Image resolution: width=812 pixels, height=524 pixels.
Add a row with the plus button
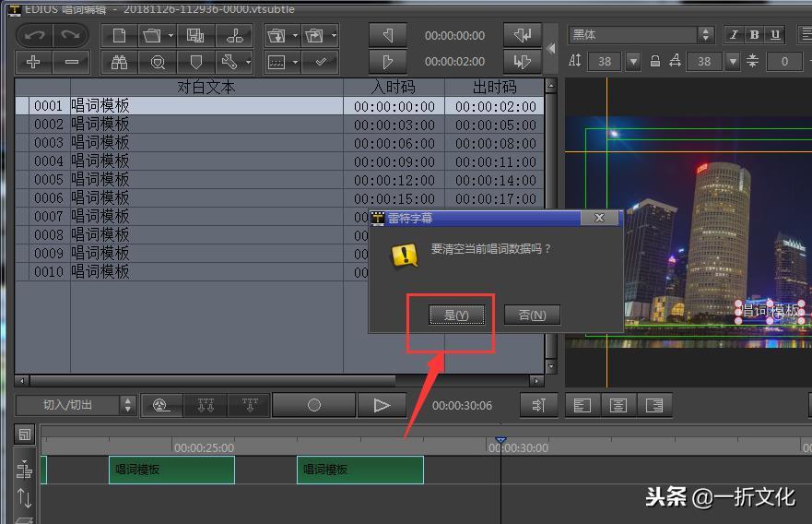tap(33, 62)
